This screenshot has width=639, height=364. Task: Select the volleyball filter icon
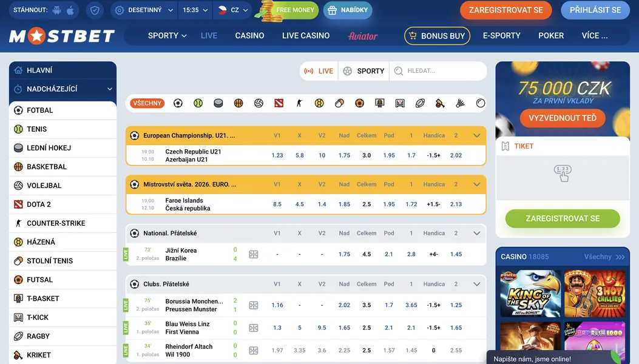coord(258,103)
